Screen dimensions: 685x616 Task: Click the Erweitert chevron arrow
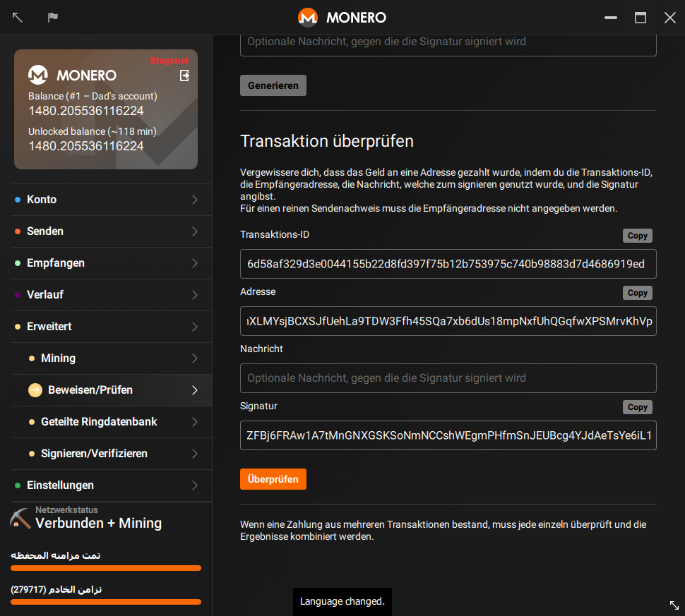tap(195, 327)
